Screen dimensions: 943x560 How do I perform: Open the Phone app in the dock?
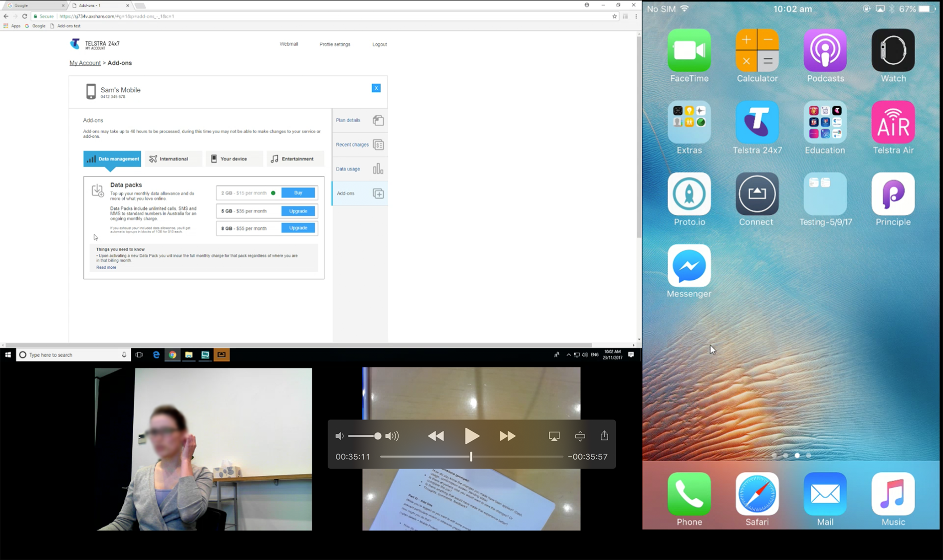click(x=689, y=494)
